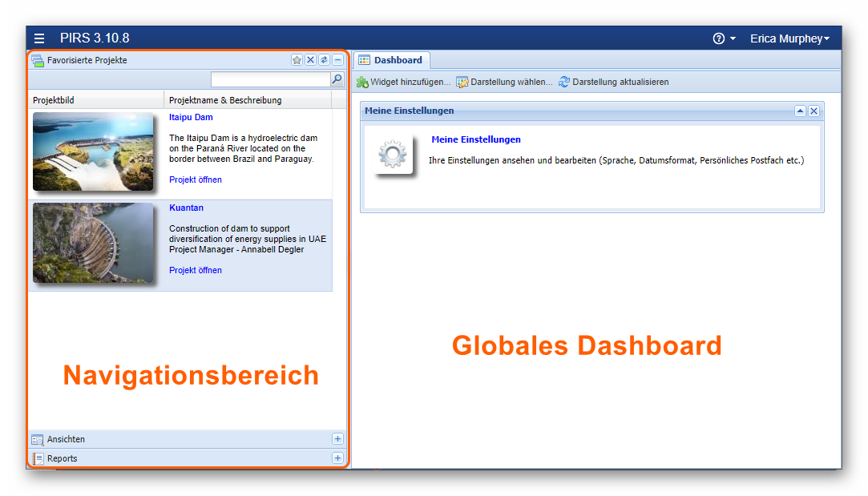Click the magnifier icon to search projects
868x496 pixels.
point(337,79)
